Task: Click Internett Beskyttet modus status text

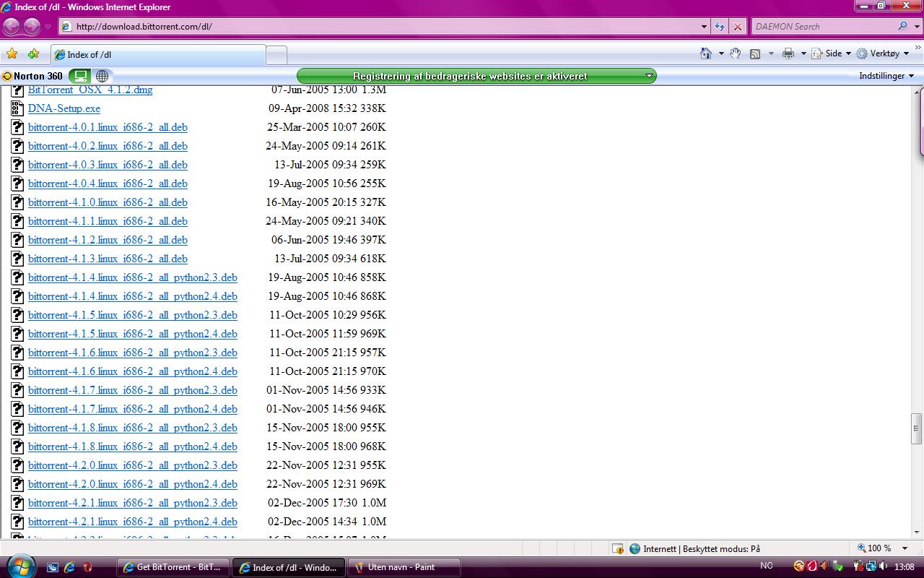Action: tap(702, 549)
